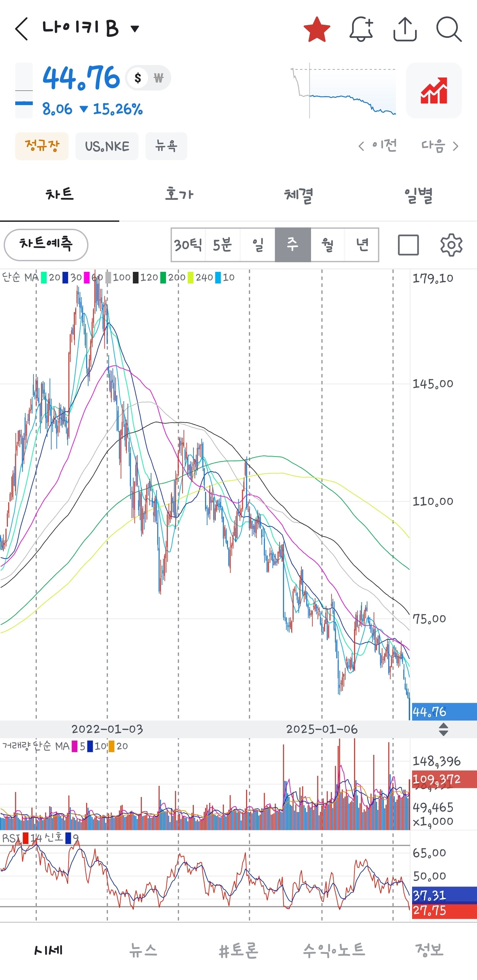The width and height of the screenshot is (477, 980).
Task: Select the 일 daily chart interval
Action: (258, 245)
